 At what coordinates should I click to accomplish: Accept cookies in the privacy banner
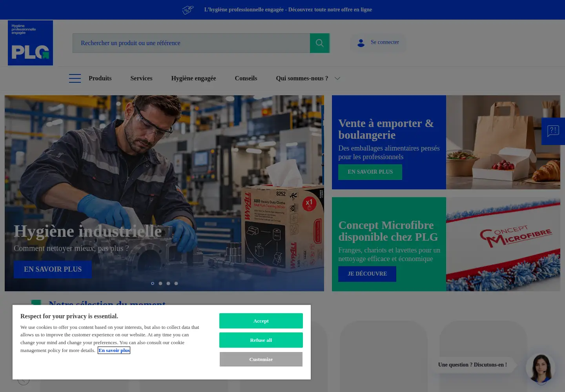[261, 321]
